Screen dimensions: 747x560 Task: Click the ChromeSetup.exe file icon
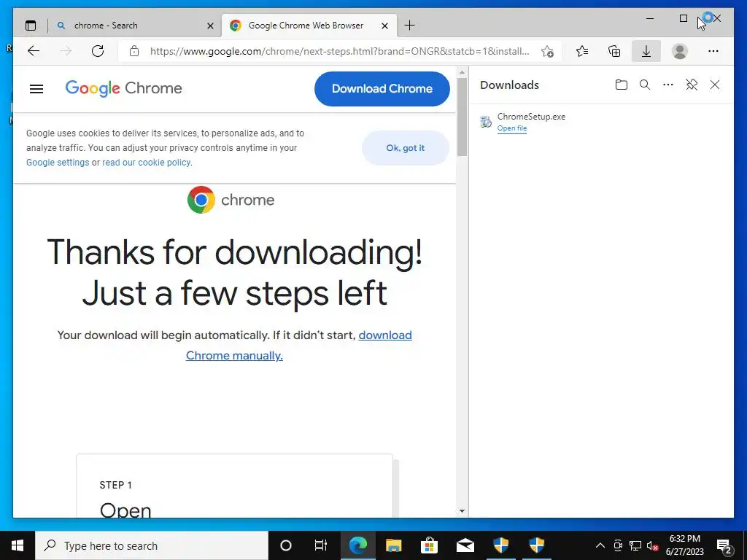coord(485,122)
